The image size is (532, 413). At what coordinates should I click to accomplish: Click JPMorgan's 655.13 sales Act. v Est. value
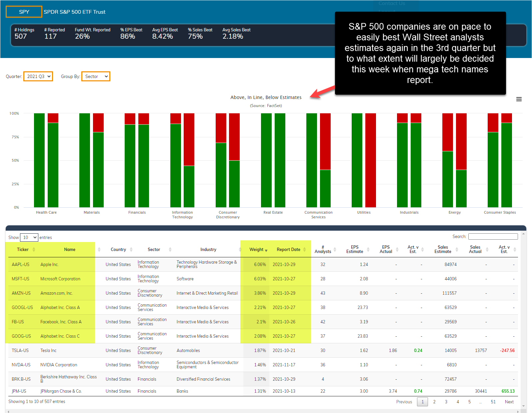pos(508,391)
